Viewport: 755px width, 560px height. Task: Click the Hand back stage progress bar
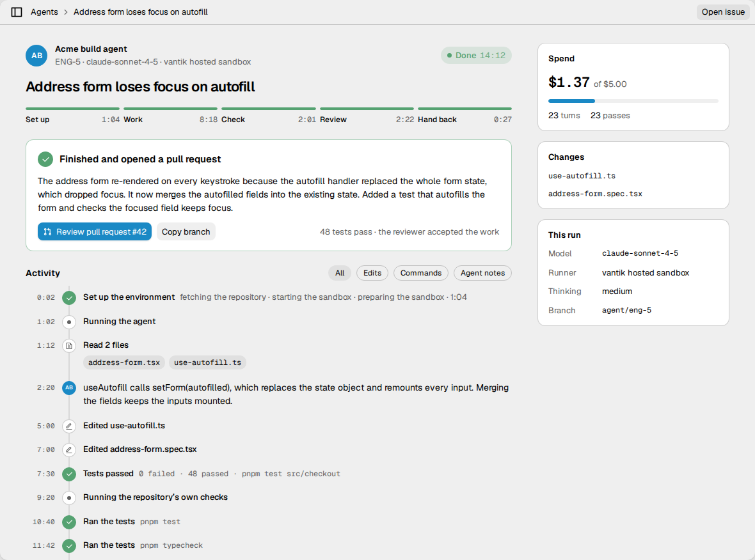(465, 109)
